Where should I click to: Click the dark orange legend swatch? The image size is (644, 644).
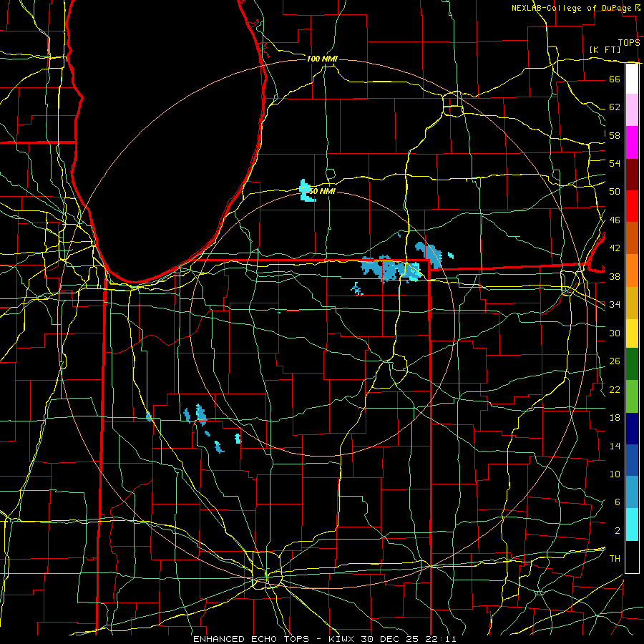click(632, 238)
